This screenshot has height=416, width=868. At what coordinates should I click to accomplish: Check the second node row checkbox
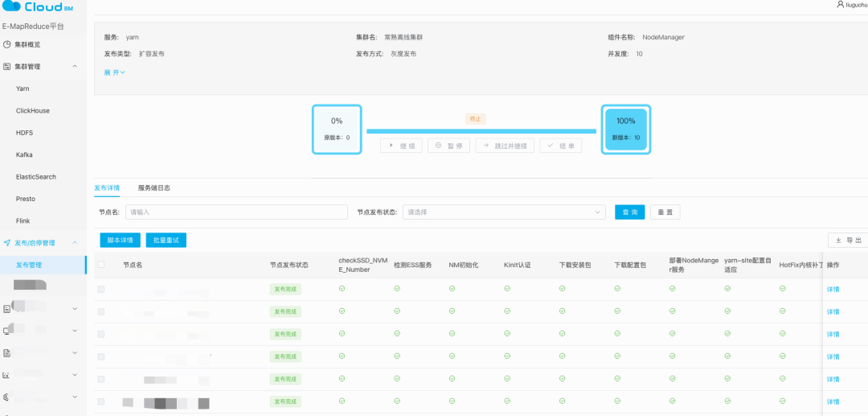coord(100,312)
